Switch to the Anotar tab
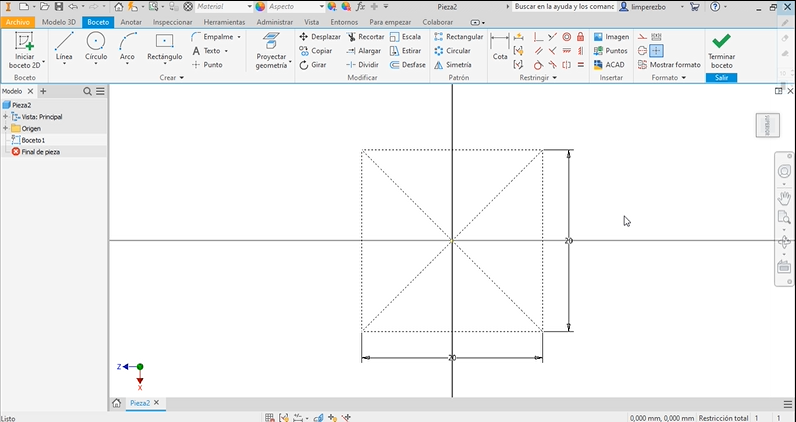The height and width of the screenshot is (422, 796). (x=131, y=22)
